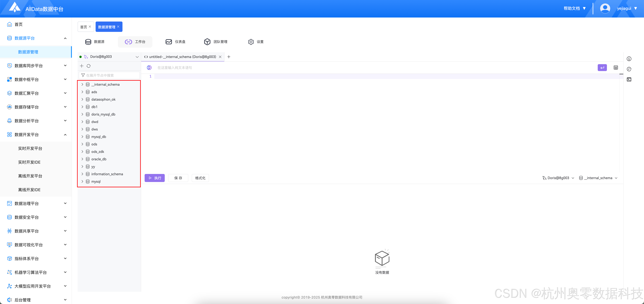Viewport: 644px width, 304px height.
Task: Expand the doris_mysql_db database node
Action: (x=82, y=114)
